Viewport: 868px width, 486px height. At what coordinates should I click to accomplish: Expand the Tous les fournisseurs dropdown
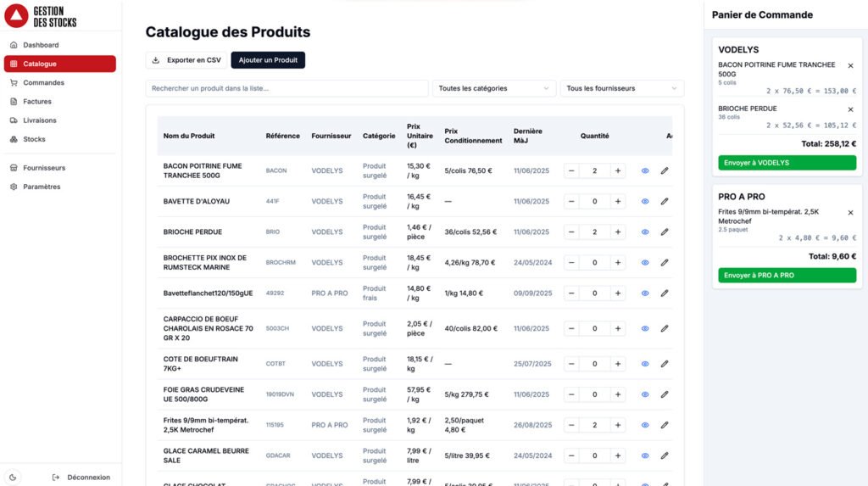pyautogui.click(x=621, y=88)
